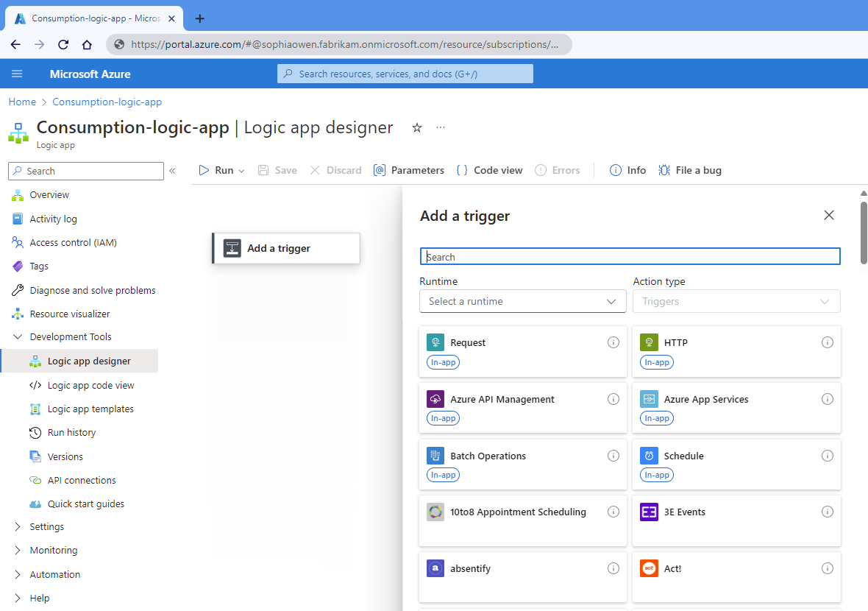This screenshot has width=868, height=611.
Task: Show info for absentify
Action: pos(613,568)
